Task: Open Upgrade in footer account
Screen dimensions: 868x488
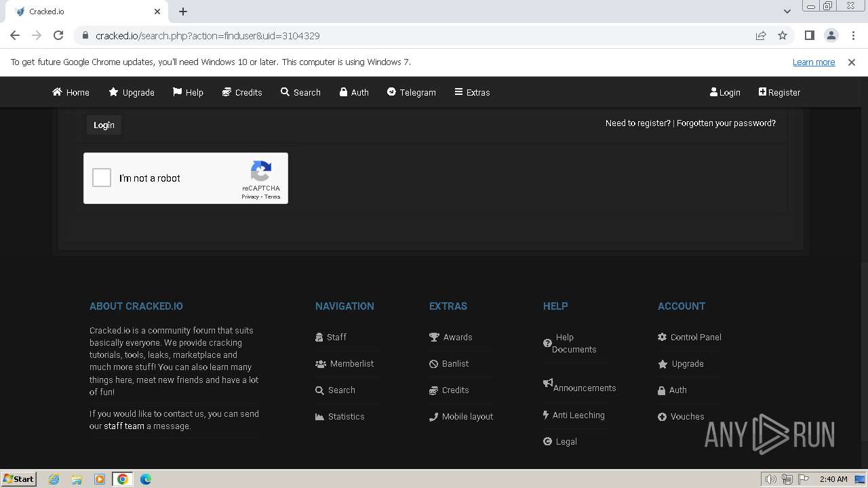Action: coord(681,363)
